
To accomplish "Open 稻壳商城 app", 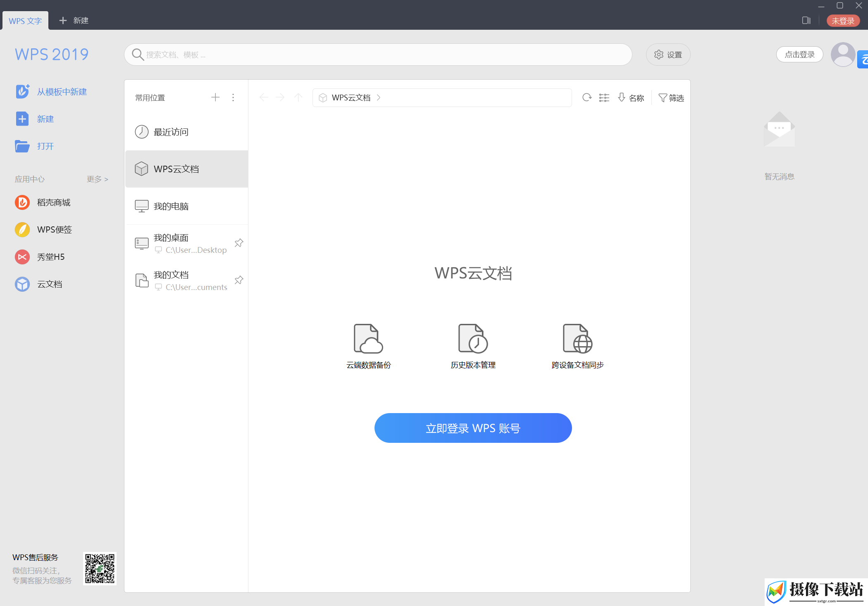I will point(43,202).
